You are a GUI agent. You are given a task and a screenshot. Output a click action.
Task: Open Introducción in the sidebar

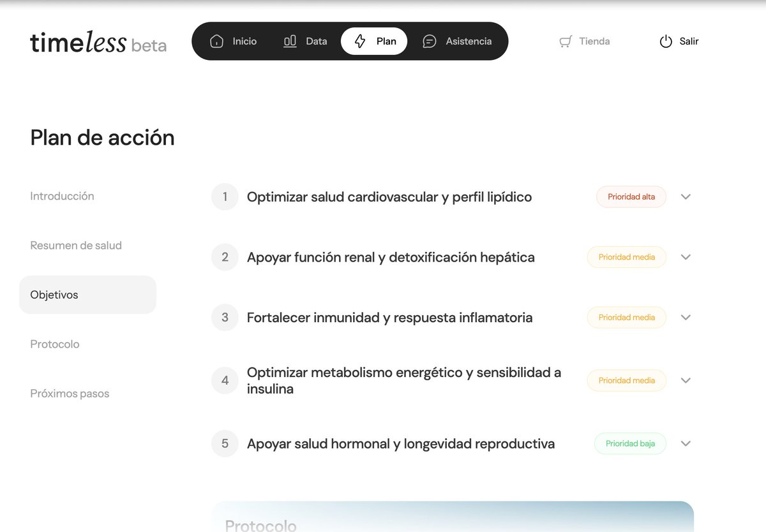(62, 196)
